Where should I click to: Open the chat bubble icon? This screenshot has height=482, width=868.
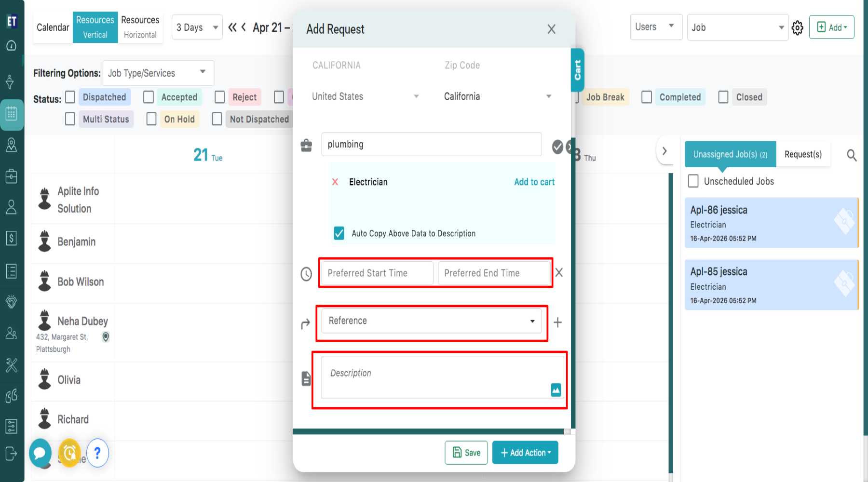point(40,453)
